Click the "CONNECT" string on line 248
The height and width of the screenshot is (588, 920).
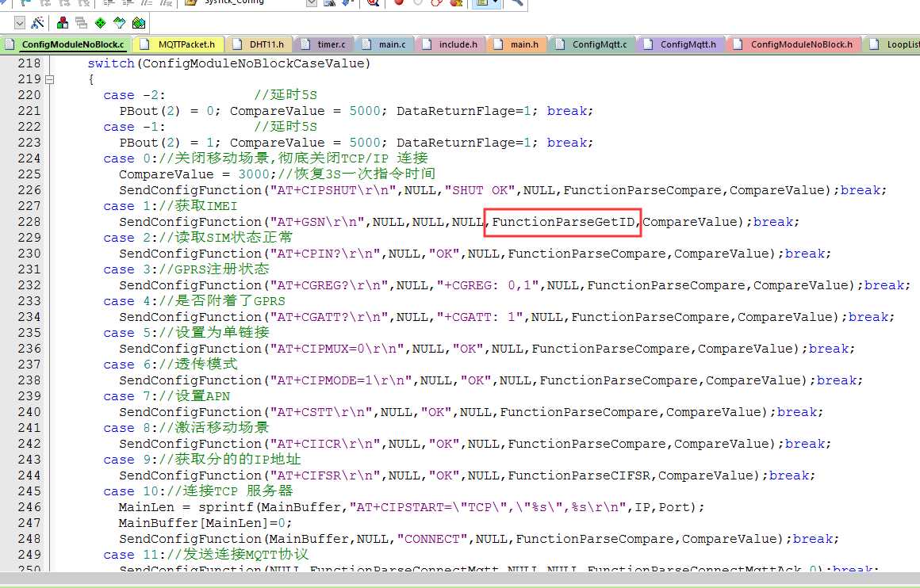[431, 538]
